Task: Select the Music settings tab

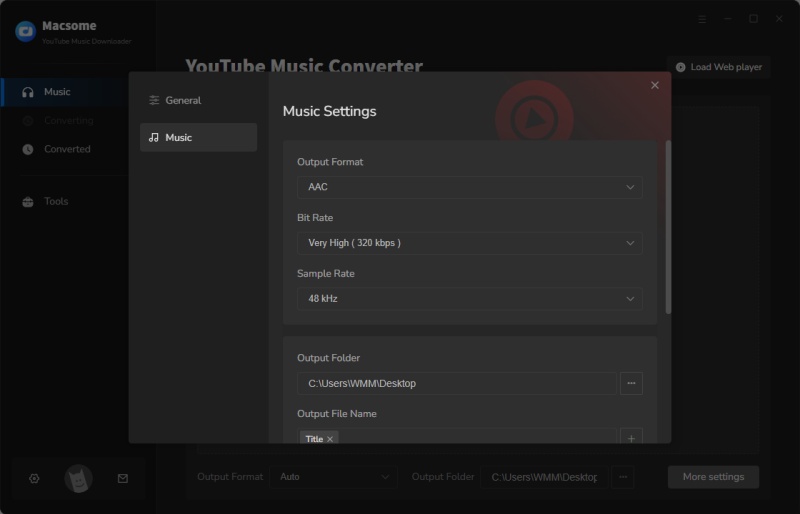Action: (198, 137)
